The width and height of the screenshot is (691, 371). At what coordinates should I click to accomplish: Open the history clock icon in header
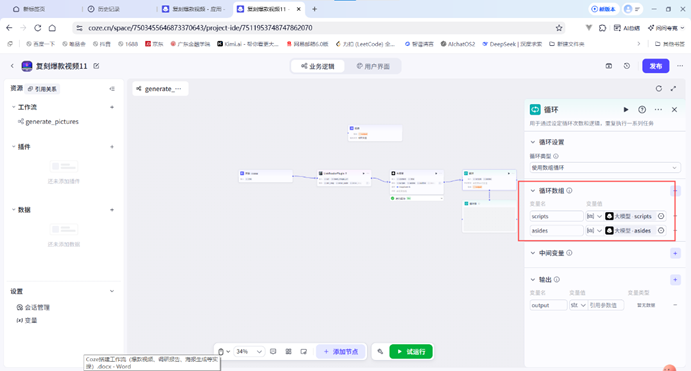627,66
